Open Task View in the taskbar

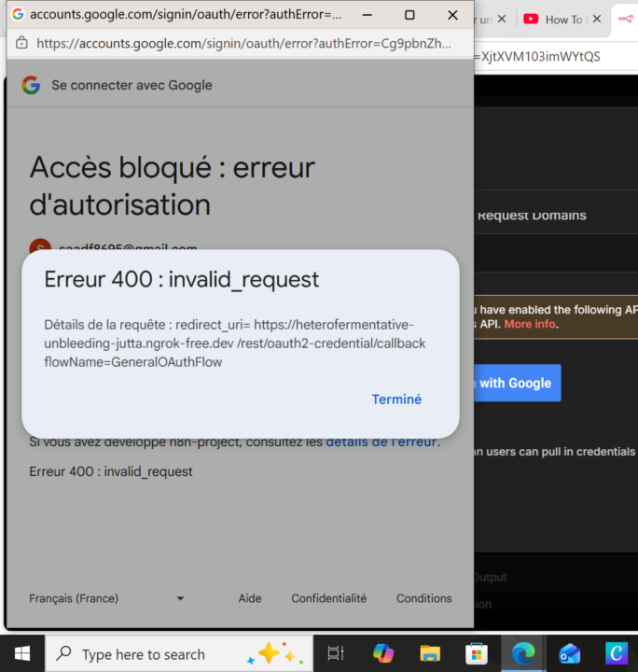click(336, 653)
